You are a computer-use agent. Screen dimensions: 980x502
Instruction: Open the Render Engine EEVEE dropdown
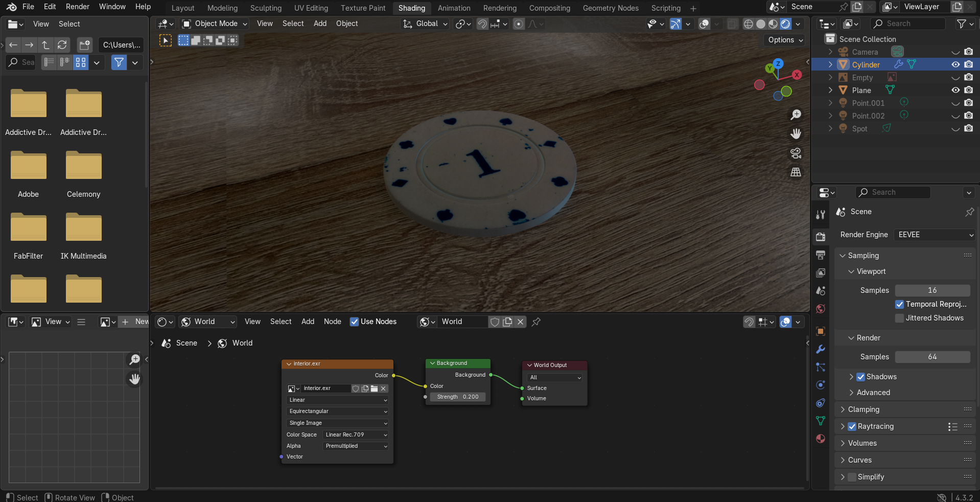[935, 235]
